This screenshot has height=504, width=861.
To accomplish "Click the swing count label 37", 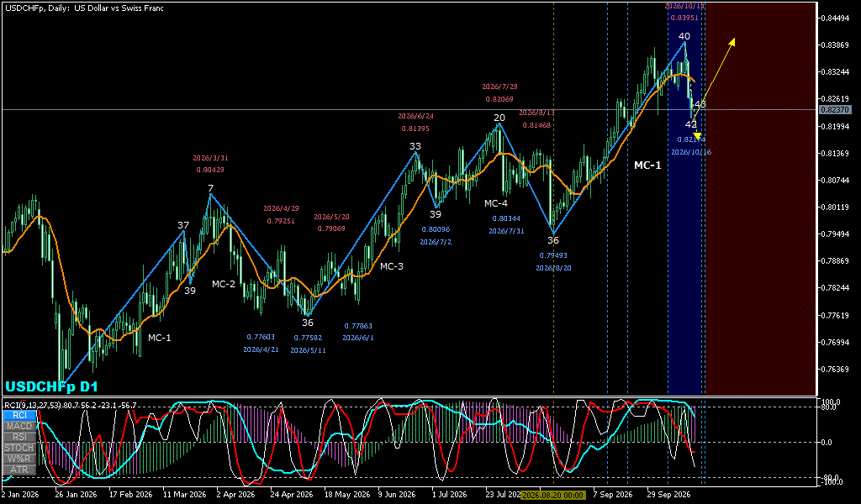I will [182, 225].
